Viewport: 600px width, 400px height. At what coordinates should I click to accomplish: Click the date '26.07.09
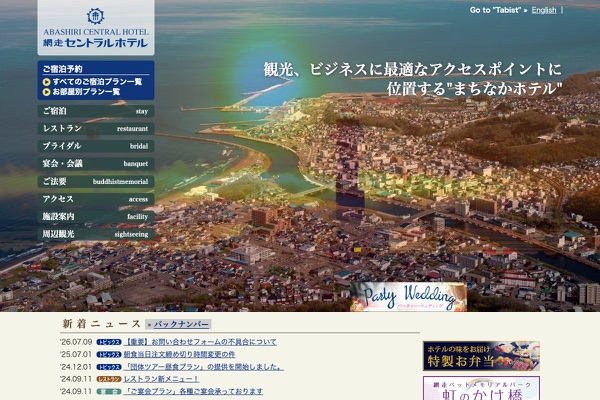tap(76, 342)
